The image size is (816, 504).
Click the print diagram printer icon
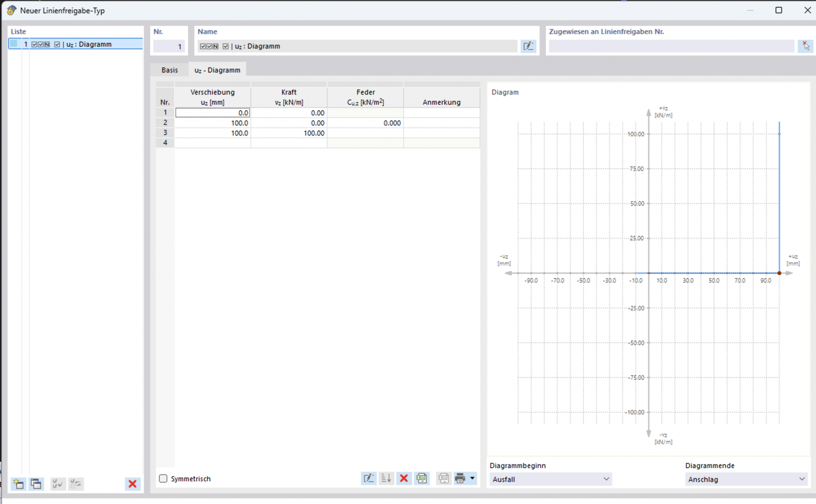tap(460, 478)
